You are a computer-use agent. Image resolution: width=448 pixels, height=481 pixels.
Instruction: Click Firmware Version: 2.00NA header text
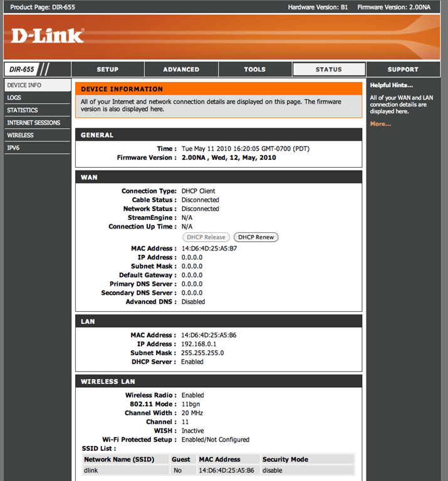pyautogui.click(x=394, y=7)
